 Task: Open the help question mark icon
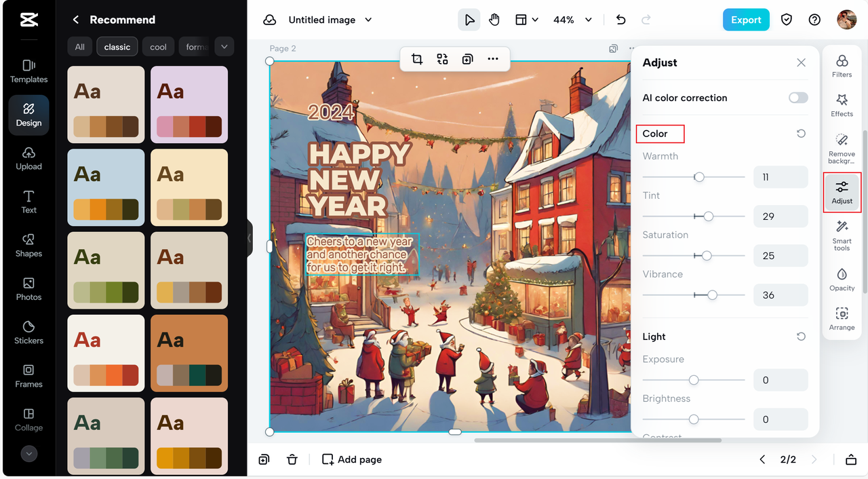[814, 20]
